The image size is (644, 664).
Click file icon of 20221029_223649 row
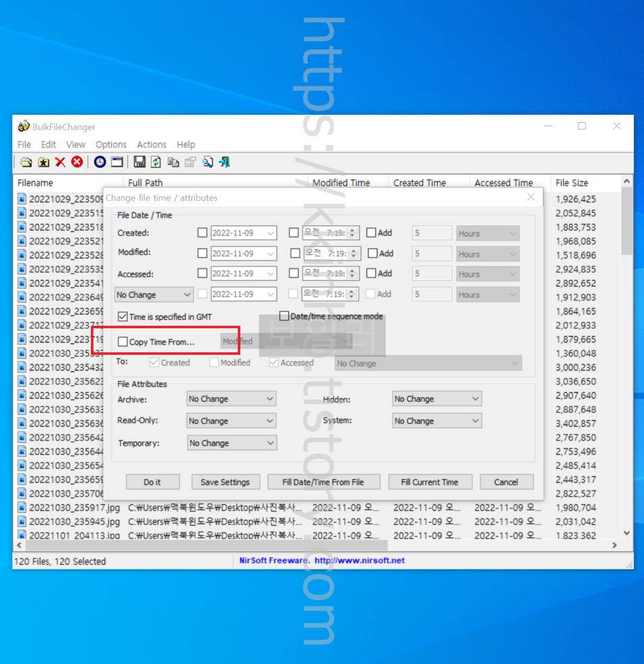tap(22, 297)
